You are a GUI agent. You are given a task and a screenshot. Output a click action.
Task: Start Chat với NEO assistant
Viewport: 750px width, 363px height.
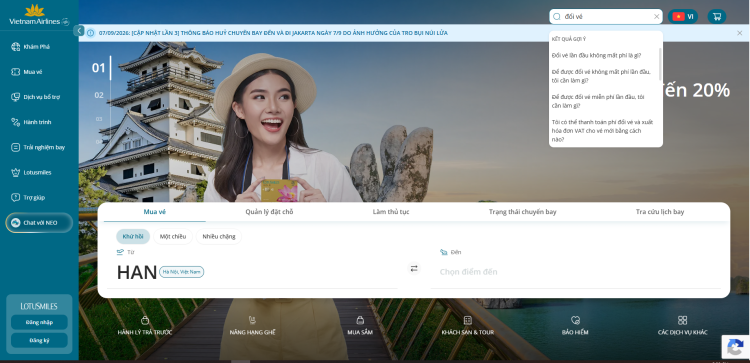(39, 223)
